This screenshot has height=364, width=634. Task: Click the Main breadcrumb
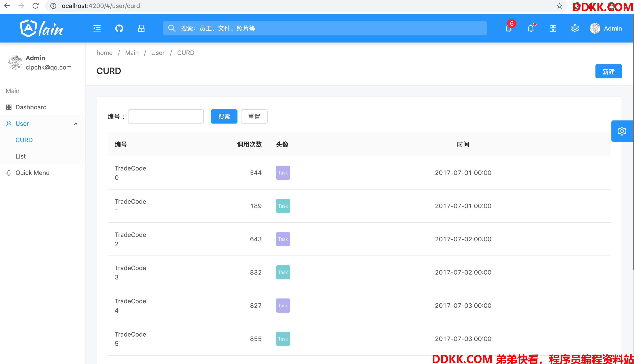[x=132, y=53]
